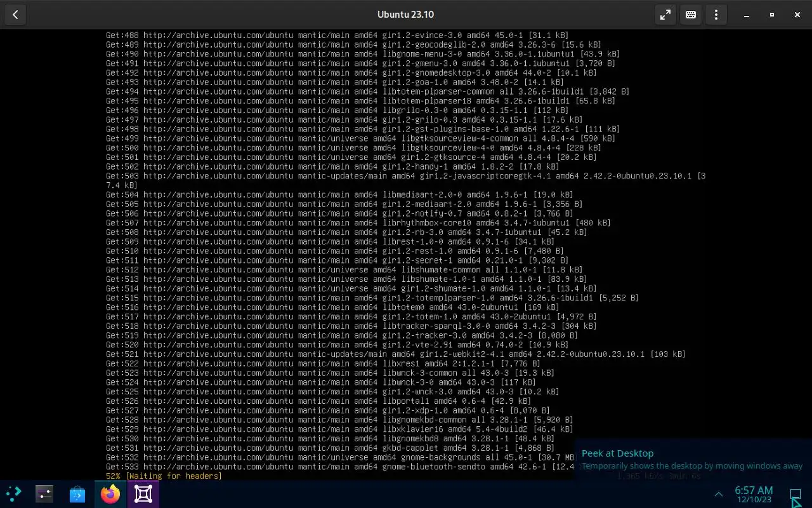Select the Get:512 libshumate-common line
Image resolution: width=812 pixels, height=508 pixels.
coord(344,269)
